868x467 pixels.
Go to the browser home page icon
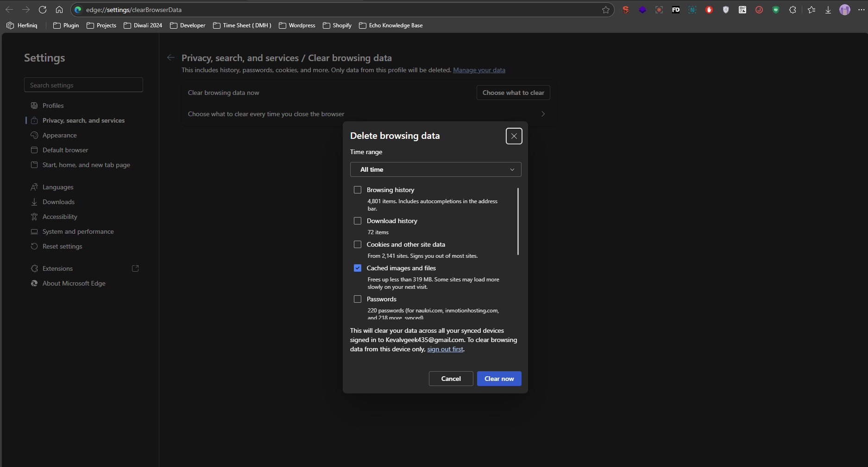(x=59, y=10)
